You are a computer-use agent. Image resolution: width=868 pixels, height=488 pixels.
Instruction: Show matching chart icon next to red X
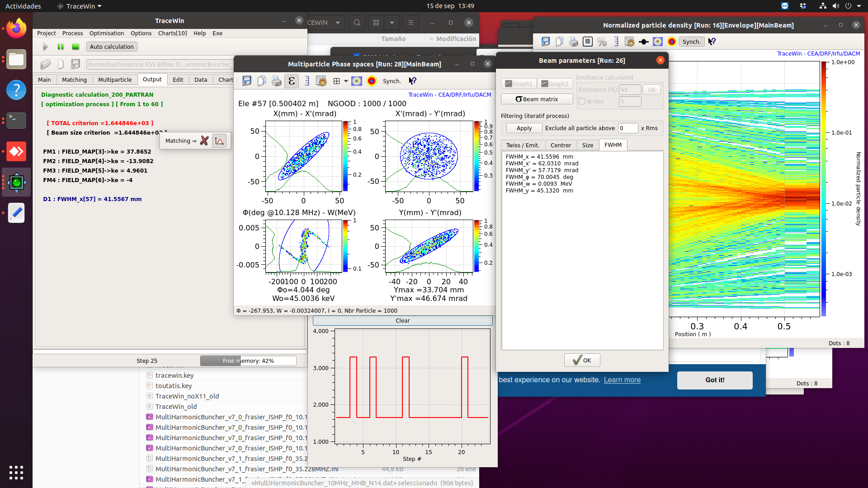(219, 141)
